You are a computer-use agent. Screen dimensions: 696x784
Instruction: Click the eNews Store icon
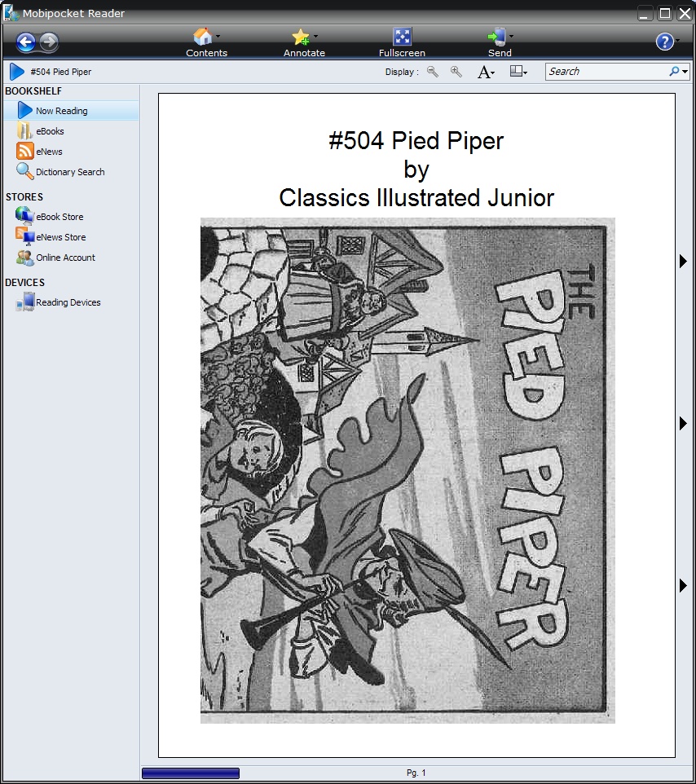click(x=25, y=236)
